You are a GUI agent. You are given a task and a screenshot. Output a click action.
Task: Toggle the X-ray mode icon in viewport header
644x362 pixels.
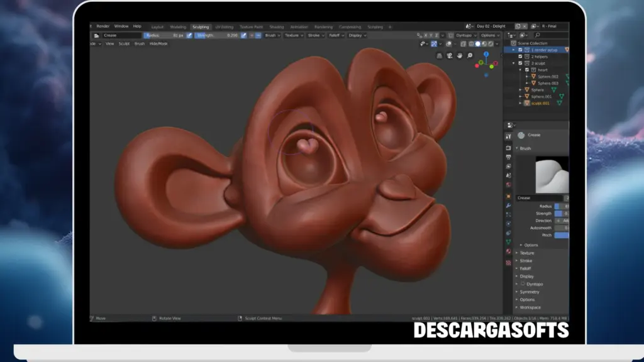coord(464,44)
